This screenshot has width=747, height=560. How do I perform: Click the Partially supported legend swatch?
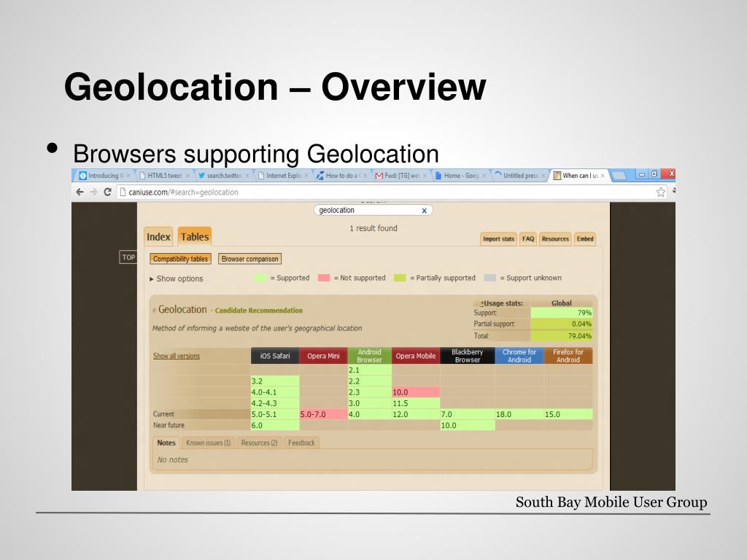(x=400, y=278)
